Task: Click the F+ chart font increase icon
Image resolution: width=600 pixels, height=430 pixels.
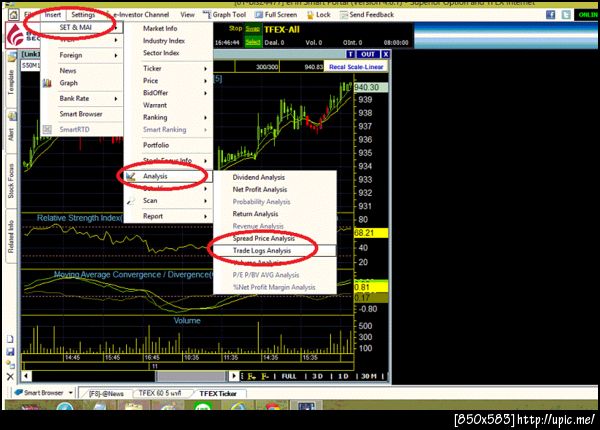Action: coord(251,376)
